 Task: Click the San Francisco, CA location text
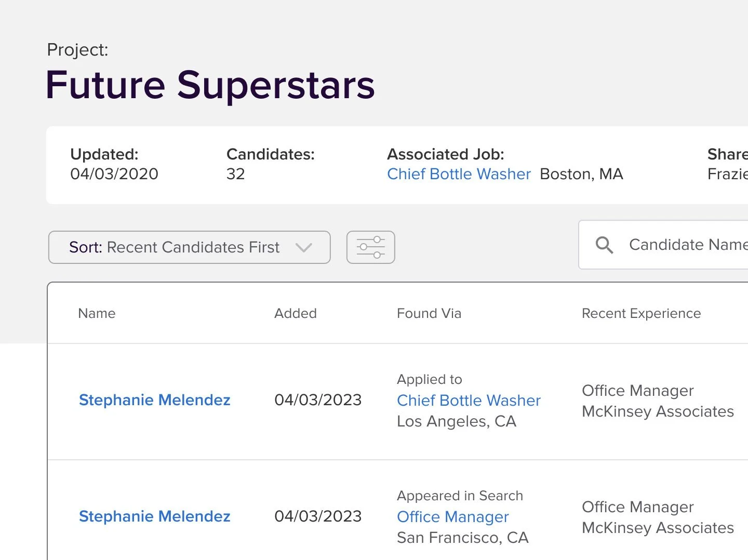click(462, 538)
